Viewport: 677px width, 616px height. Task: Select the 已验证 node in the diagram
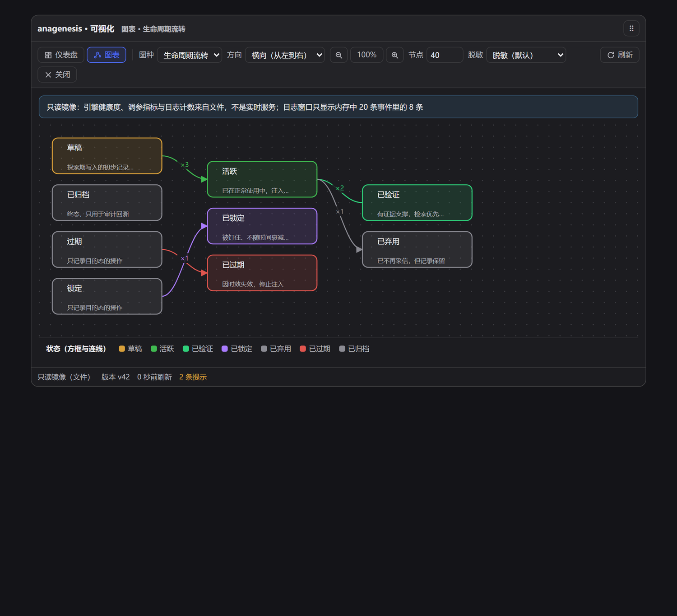click(417, 203)
